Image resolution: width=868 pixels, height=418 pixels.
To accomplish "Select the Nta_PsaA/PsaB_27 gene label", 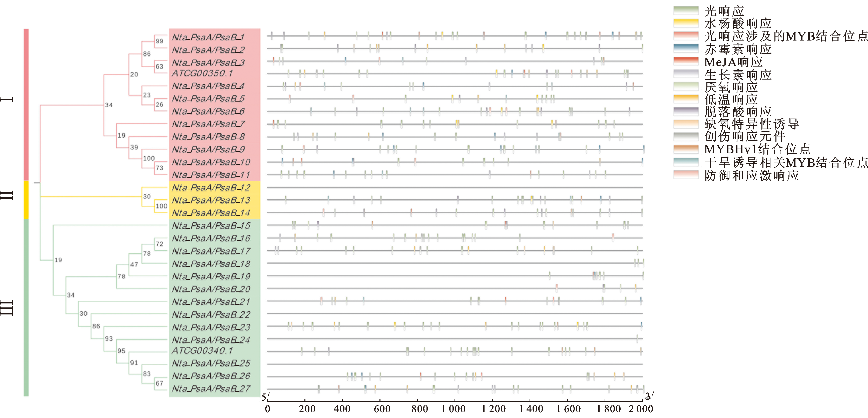I will (x=211, y=389).
